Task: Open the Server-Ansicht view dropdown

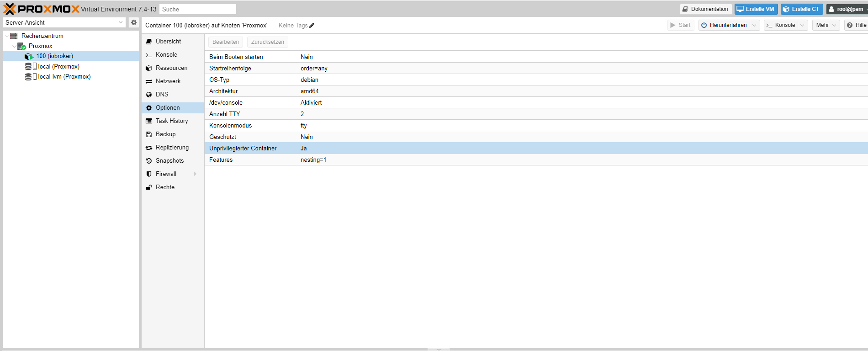Action: [x=121, y=22]
